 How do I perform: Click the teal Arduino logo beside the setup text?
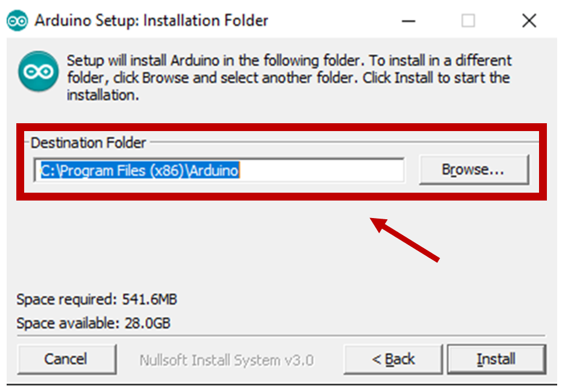pos(38,72)
